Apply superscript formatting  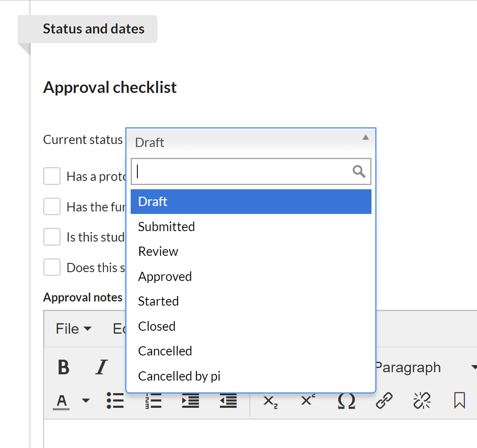[x=308, y=401]
